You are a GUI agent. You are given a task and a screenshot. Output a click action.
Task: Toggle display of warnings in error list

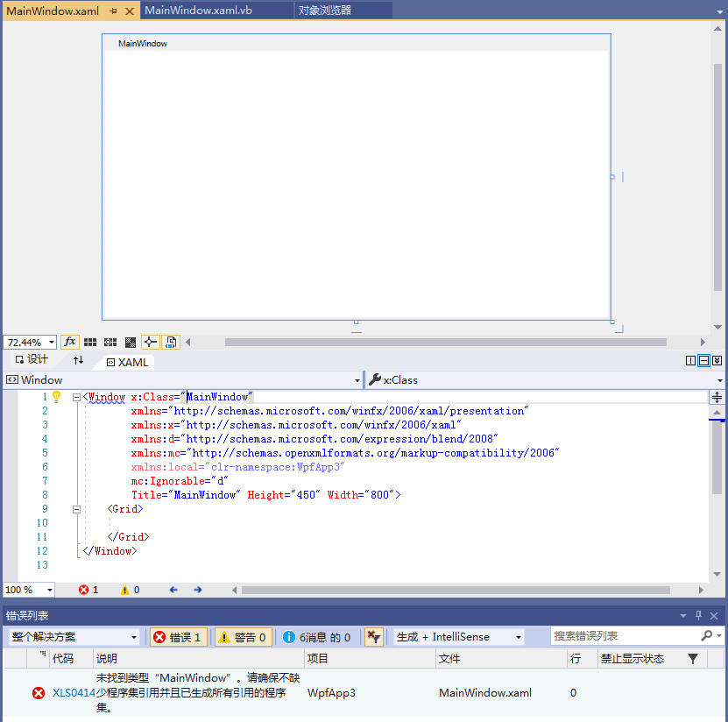tap(244, 636)
